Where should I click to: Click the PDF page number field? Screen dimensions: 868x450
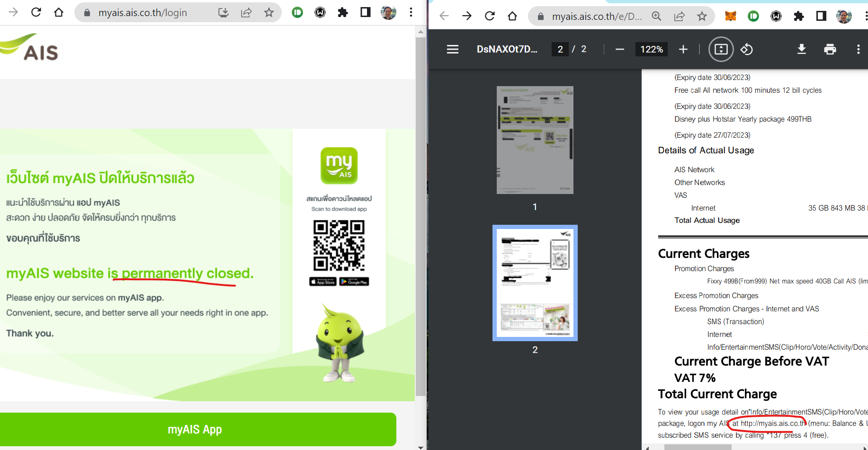(x=560, y=49)
